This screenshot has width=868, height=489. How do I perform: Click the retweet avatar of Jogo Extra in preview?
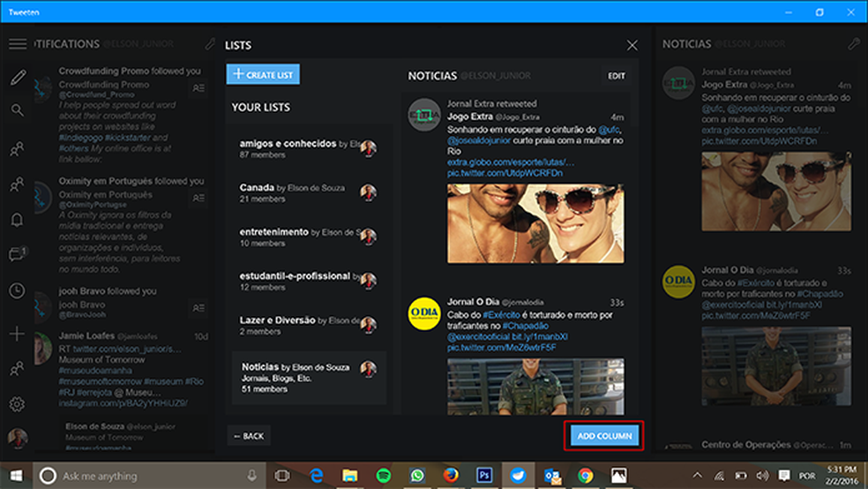(x=424, y=115)
